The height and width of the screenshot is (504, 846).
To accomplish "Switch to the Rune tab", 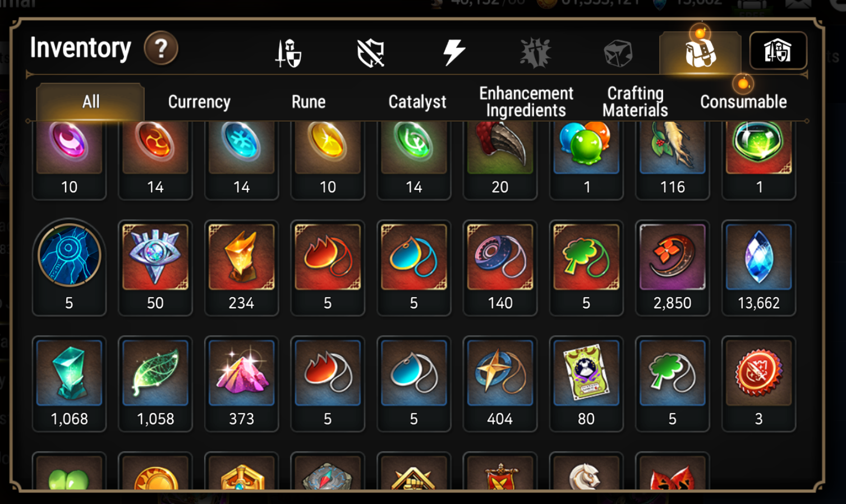I will pyautogui.click(x=309, y=101).
